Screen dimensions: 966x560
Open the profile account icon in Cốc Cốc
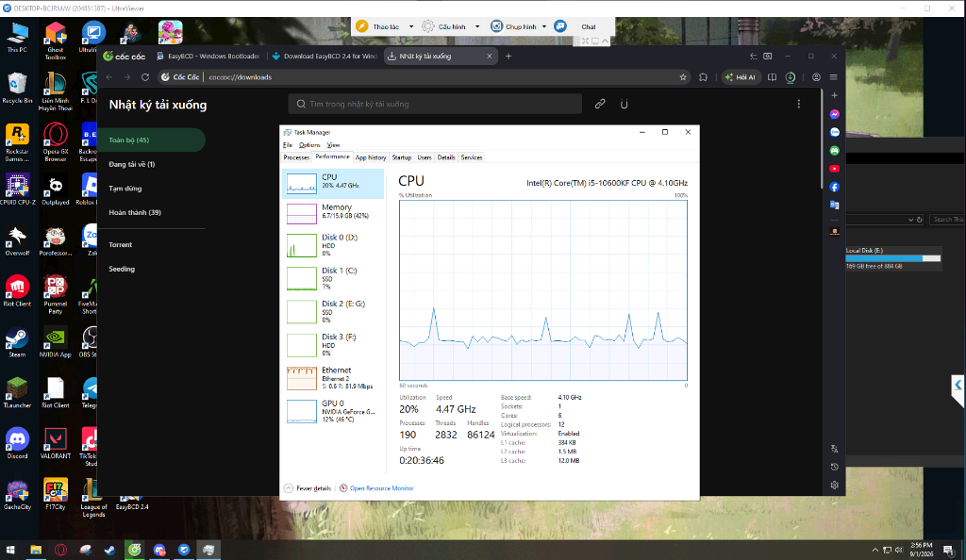816,77
